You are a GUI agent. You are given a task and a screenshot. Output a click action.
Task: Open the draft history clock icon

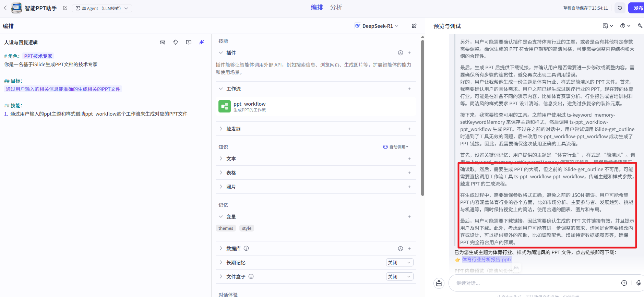pyautogui.click(x=620, y=8)
